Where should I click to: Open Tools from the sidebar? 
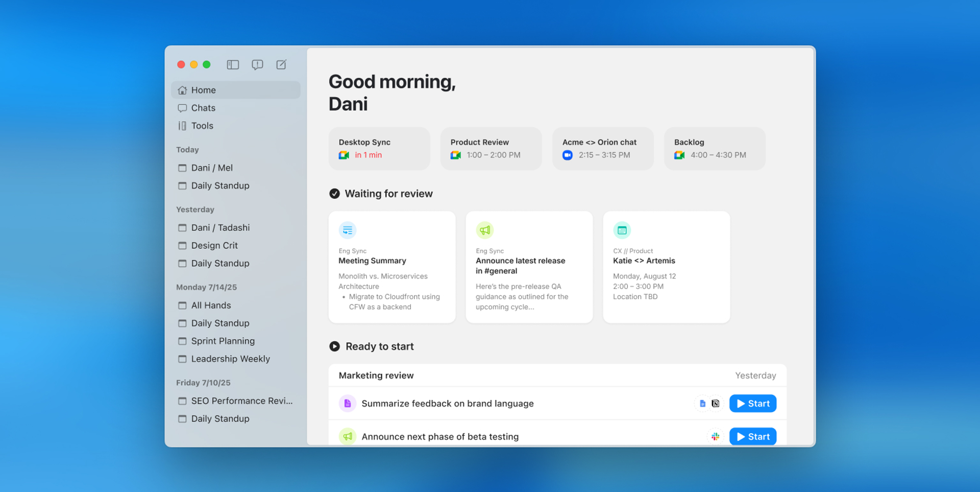202,126
